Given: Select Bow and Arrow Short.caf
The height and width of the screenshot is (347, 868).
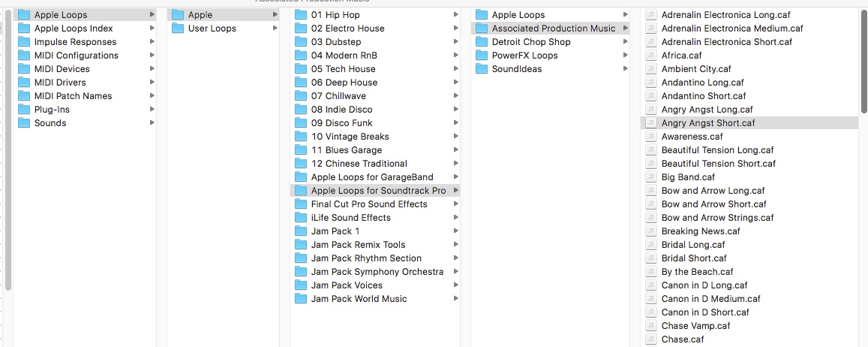Looking at the screenshot, I should pos(750,204).
